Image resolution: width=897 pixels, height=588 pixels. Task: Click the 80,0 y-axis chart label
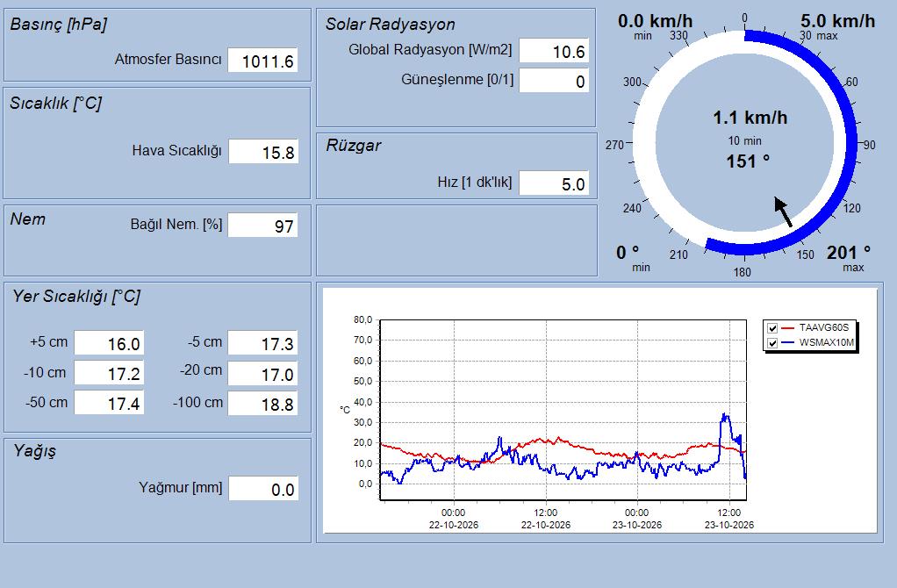click(x=362, y=319)
